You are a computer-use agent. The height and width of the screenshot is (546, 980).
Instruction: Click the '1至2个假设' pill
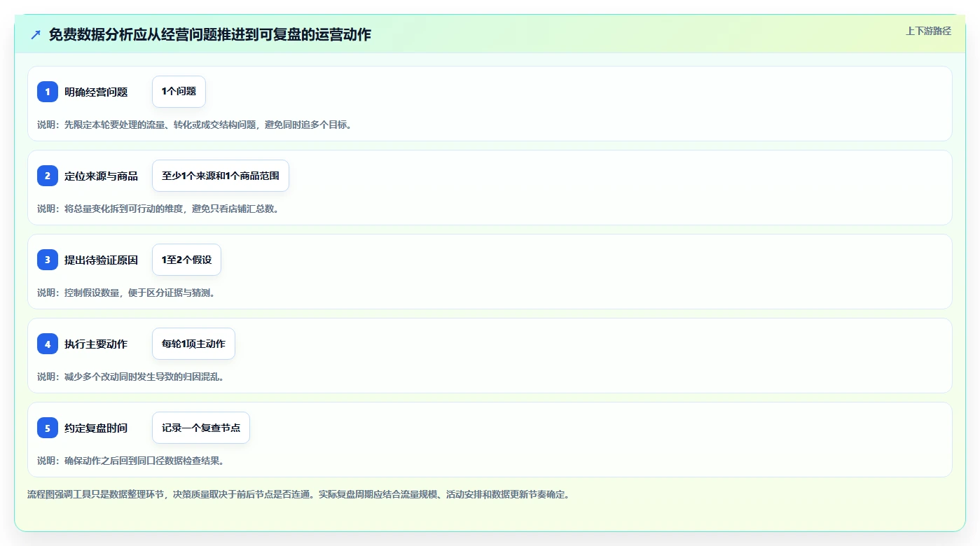186,260
